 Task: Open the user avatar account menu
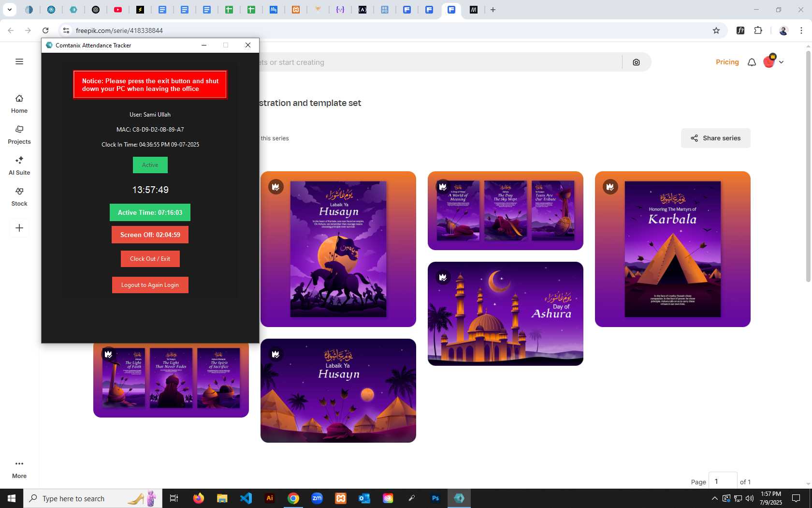(x=773, y=61)
